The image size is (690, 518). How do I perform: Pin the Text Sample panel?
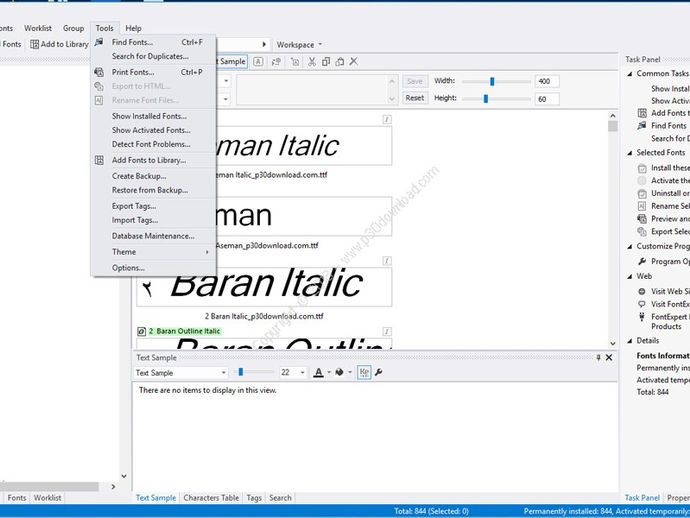point(598,357)
